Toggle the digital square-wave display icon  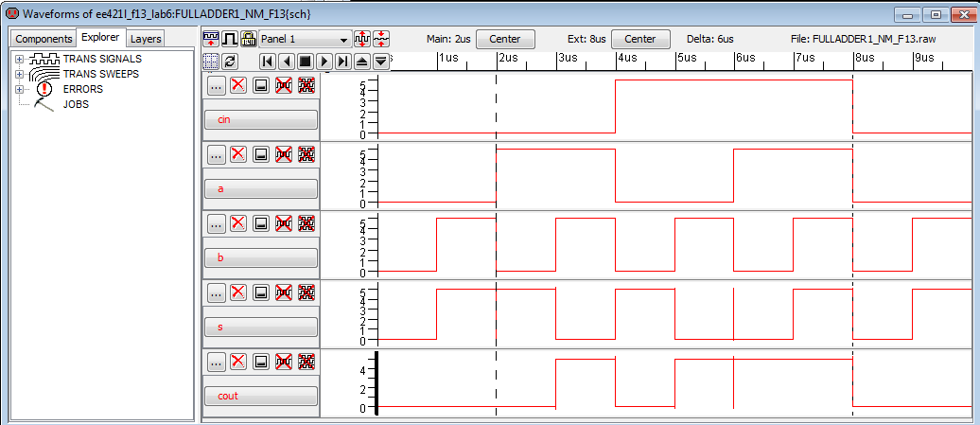tap(230, 39)
